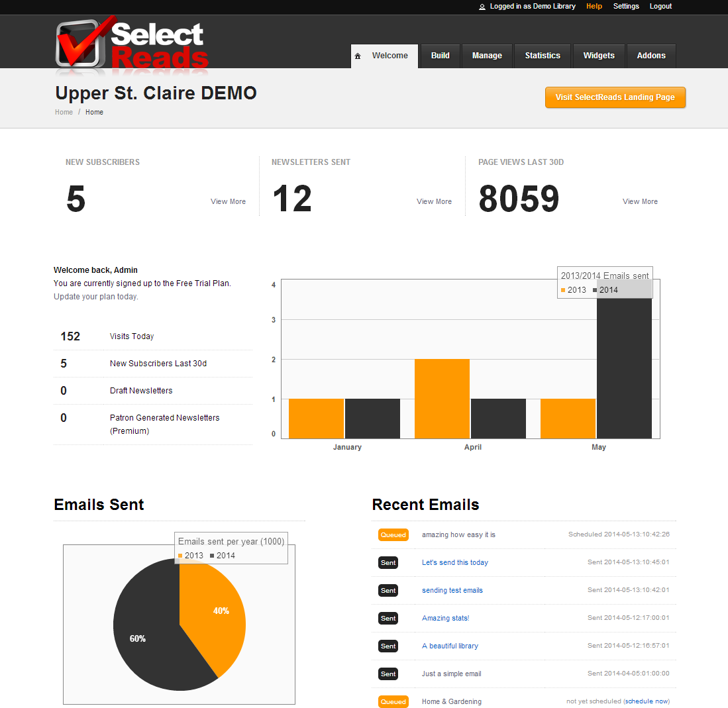Open the Let's send this today email
Viewport: 728px width, 708px height.
point(455,563)
